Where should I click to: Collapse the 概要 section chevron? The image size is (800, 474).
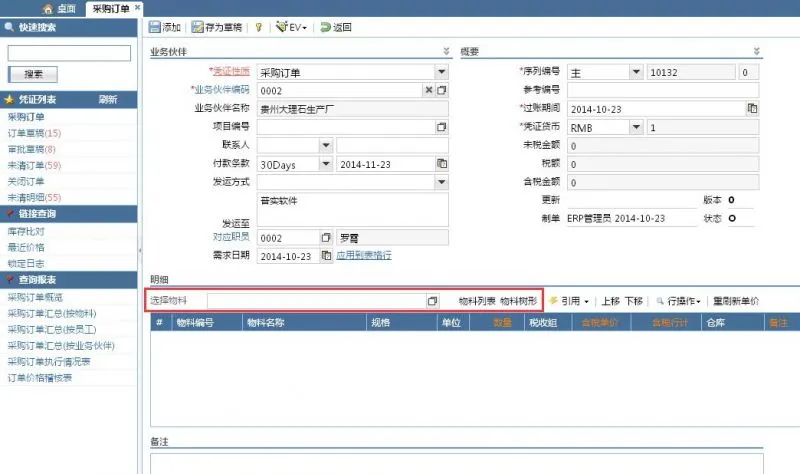click(757, 51)
